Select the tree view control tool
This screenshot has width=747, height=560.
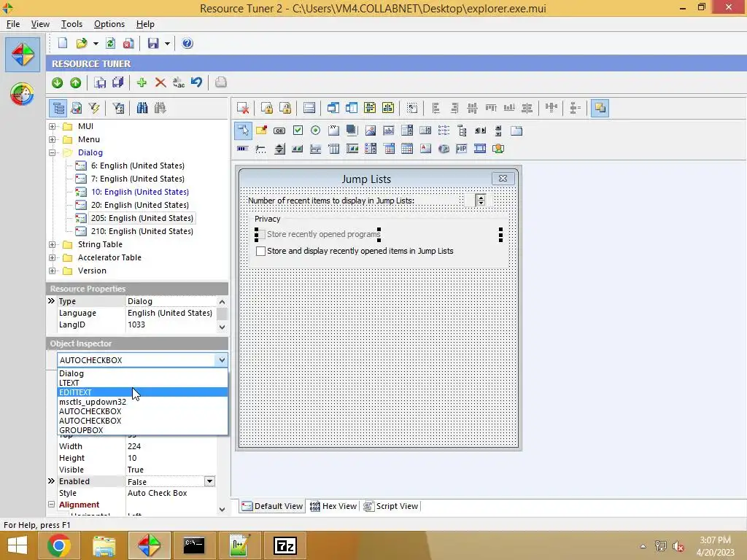point(462,131)
